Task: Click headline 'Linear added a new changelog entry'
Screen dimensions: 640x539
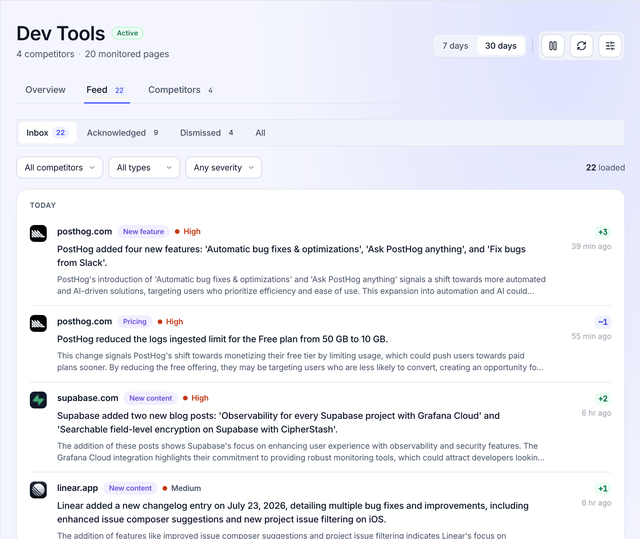Action: [293, 512]
